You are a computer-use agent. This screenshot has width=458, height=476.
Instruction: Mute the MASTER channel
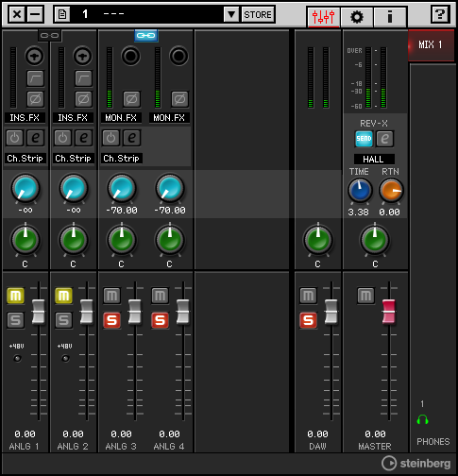(365, 296)
